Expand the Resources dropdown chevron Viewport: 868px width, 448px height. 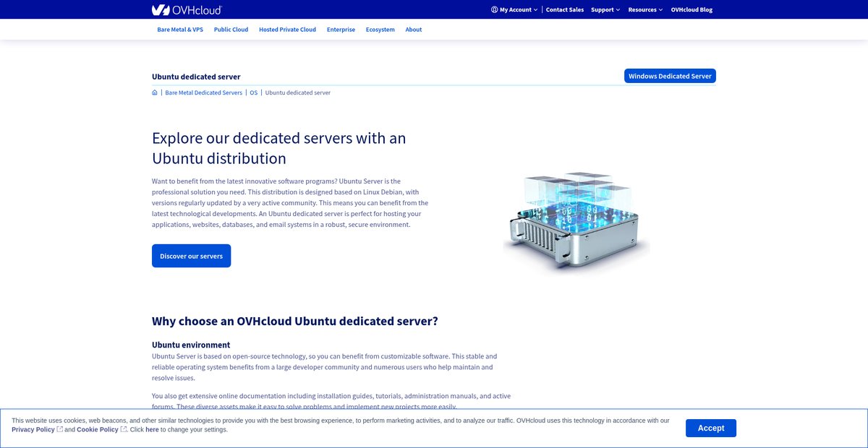coord(661,10)
